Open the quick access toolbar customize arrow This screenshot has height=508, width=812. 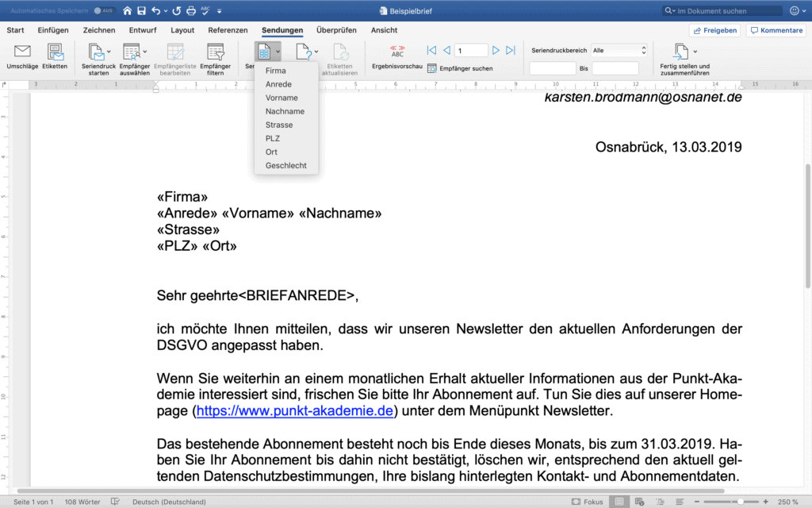pos(219,11)
